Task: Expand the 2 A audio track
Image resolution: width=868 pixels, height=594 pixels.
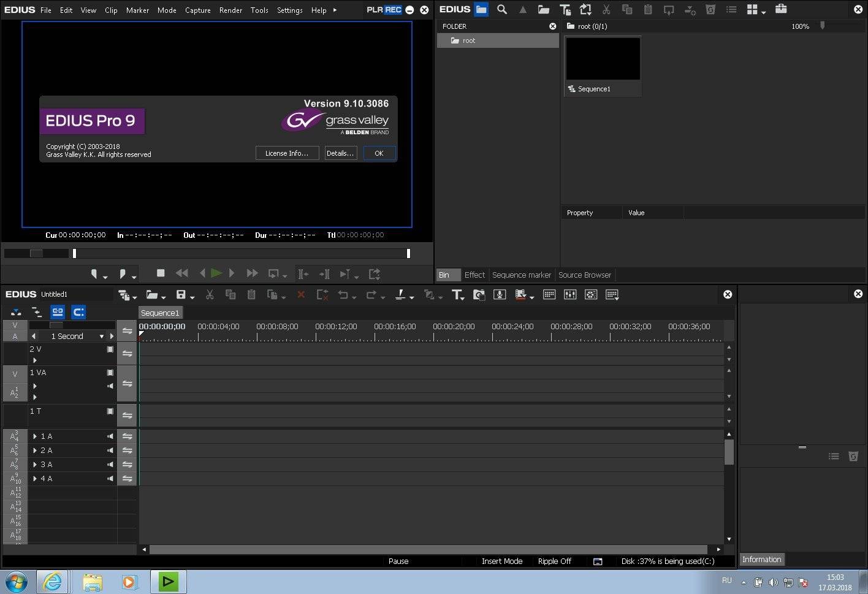Action: 35,451
